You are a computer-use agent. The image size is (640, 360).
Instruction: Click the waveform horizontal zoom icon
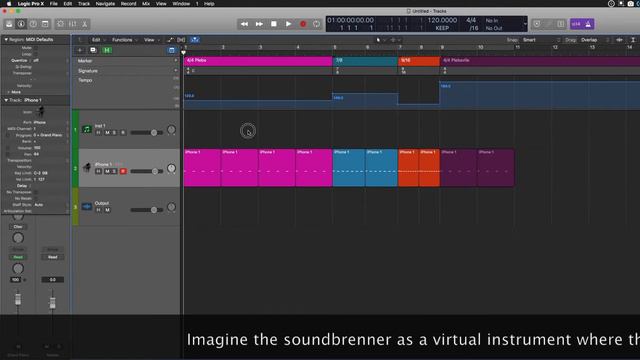(620, 40)
